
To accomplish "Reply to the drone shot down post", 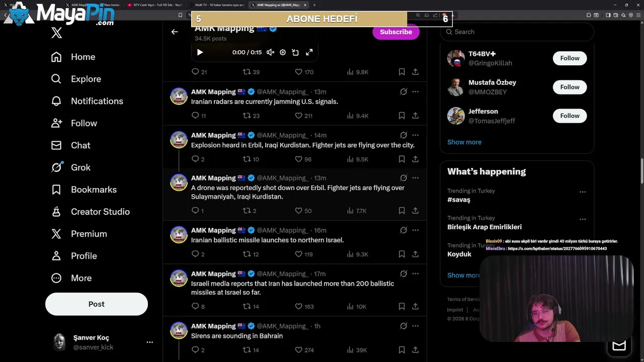I will pos(198,211).
